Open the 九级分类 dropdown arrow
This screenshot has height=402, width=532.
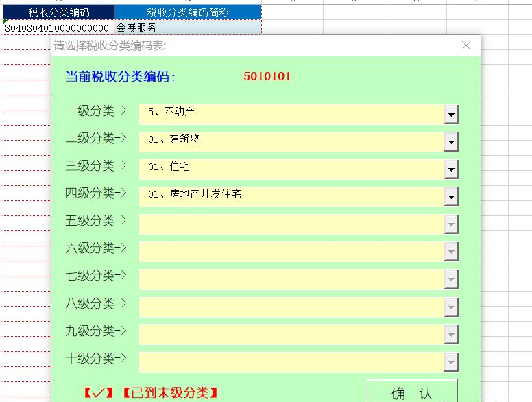click(x=451, y=335)
